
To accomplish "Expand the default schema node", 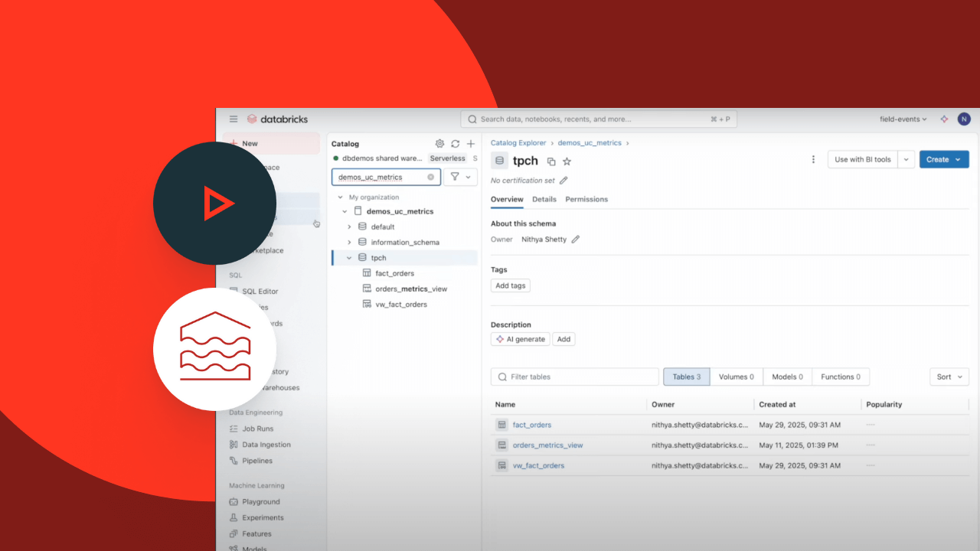I will 349,227.
